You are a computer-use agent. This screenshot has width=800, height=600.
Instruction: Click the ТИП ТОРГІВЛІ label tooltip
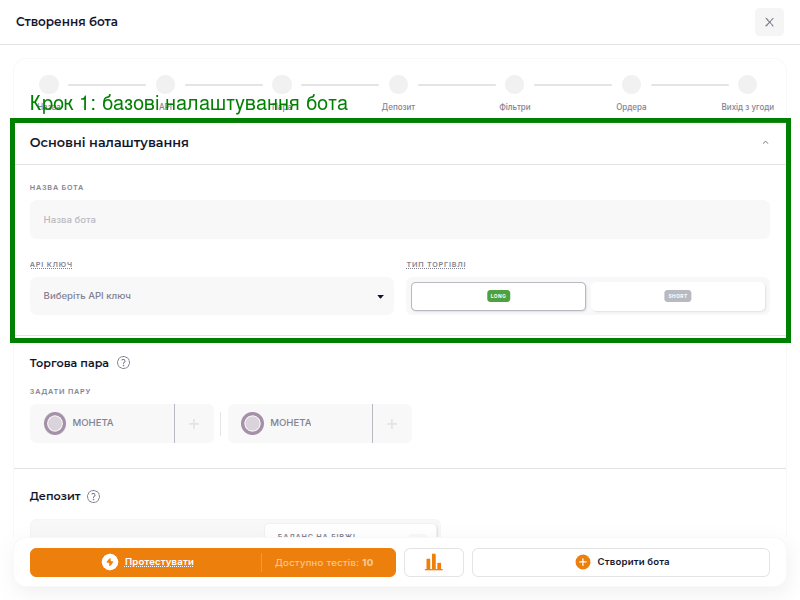coord(436,264)
